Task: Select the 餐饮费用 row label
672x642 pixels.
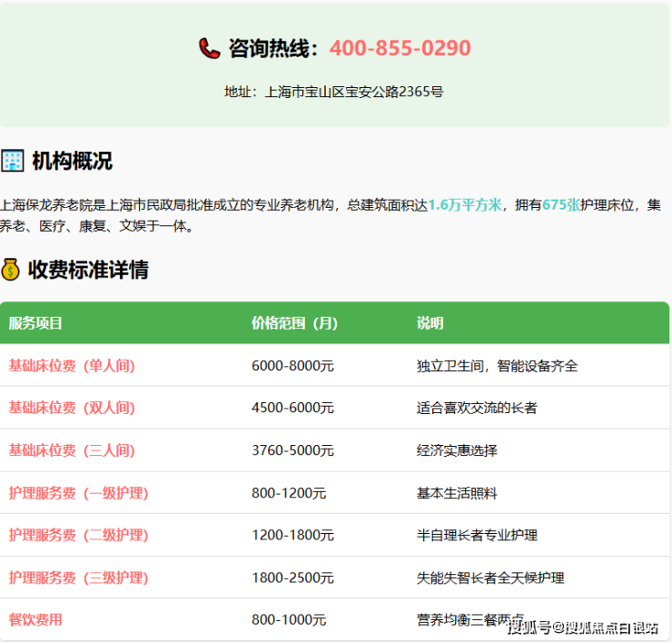Action: (x=35, y=619)
